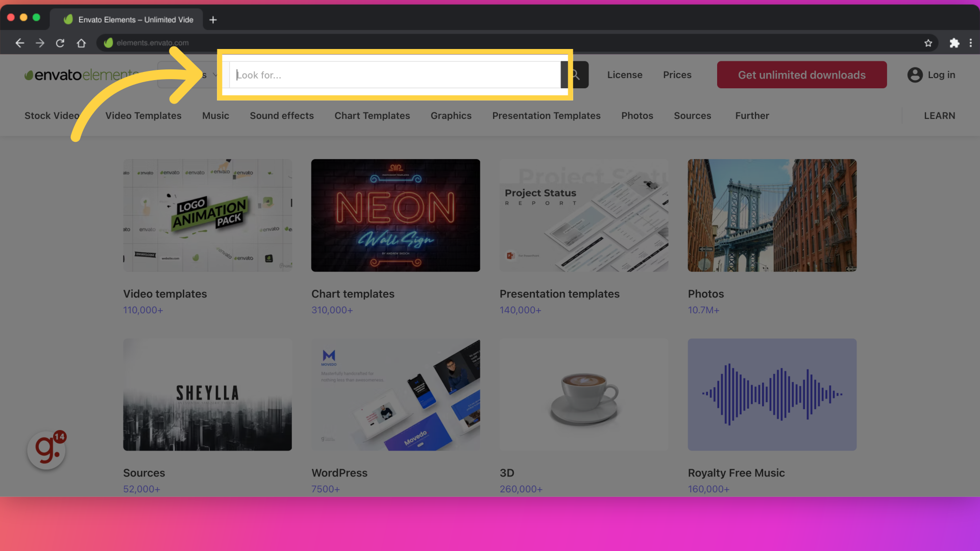Select the Envato Elements browser tab
This screenshot has height=551, width=980.
coord(128,19)
